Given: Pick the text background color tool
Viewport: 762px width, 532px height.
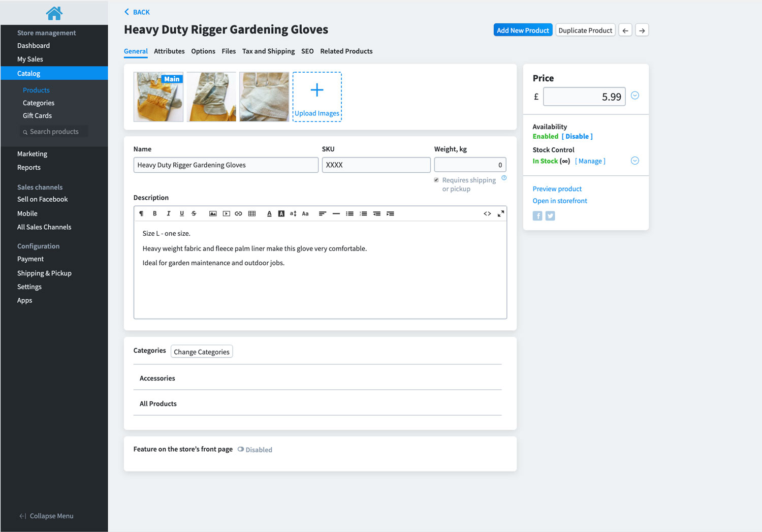Looking at the screenshot, I should point(281,213).
